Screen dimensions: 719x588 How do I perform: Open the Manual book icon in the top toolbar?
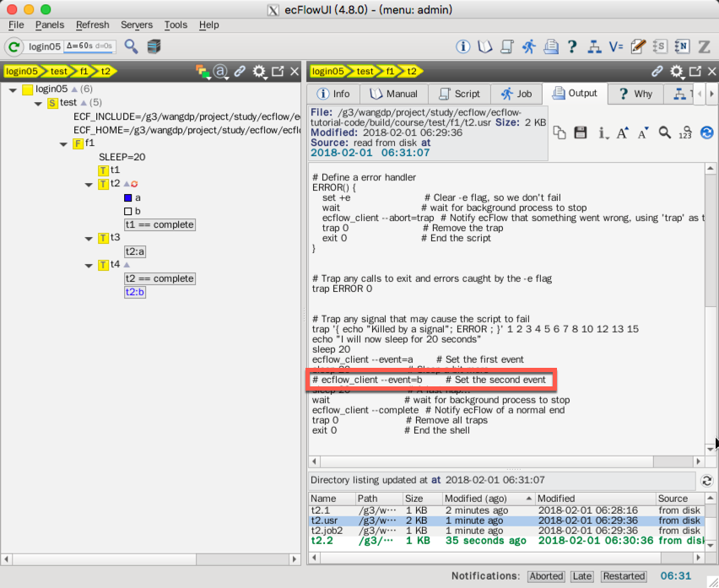tap(484, 46)
